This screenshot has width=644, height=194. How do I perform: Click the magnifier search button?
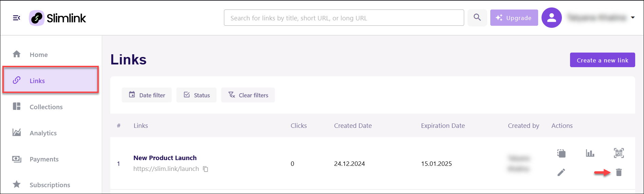477,18
